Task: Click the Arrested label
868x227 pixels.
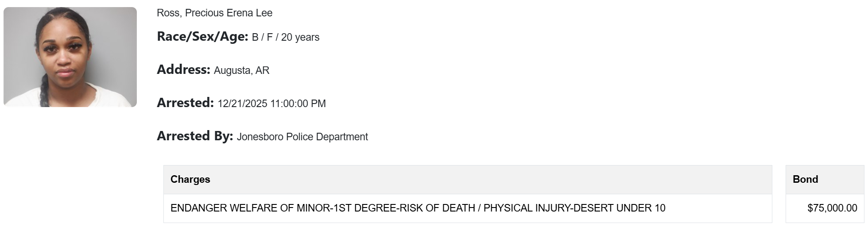Action: (186, 103)
